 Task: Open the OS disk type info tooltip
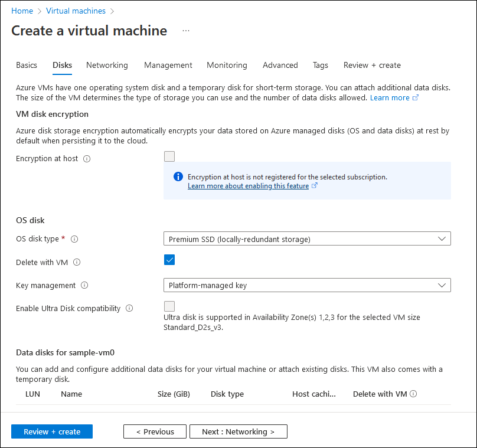(74, 239)
